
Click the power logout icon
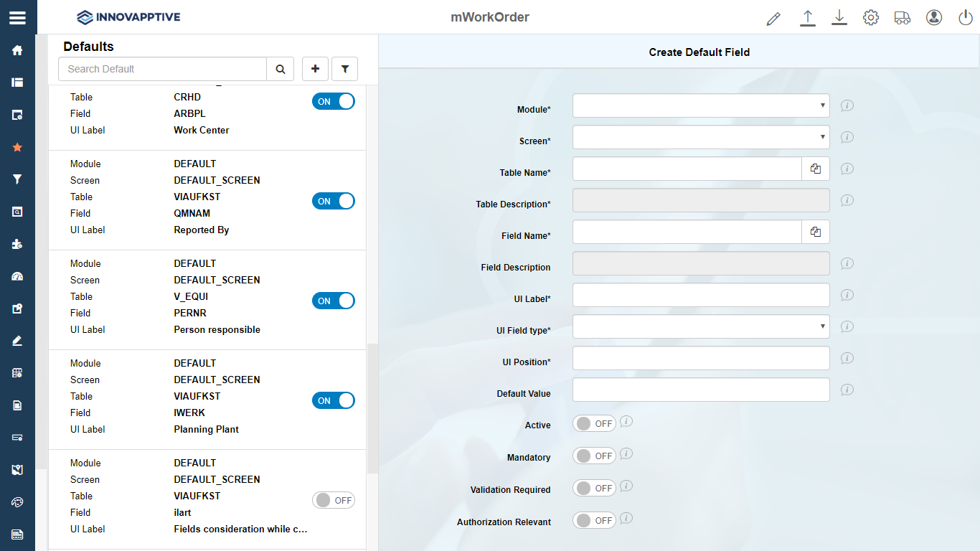coord(966,18)
